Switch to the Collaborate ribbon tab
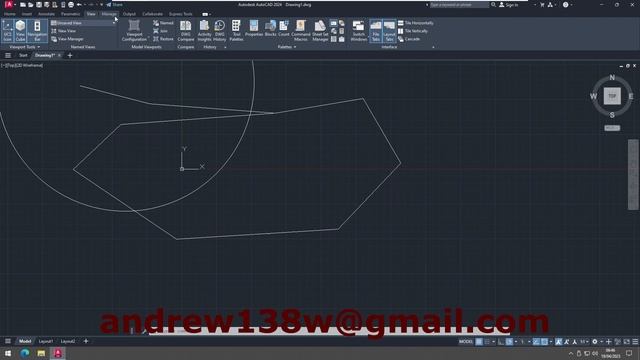640x360 pixels. pyautogui.click(x=152, y=14)
